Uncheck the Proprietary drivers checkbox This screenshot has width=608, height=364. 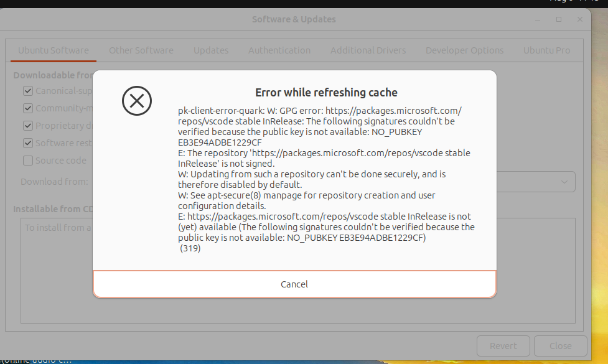28,126
